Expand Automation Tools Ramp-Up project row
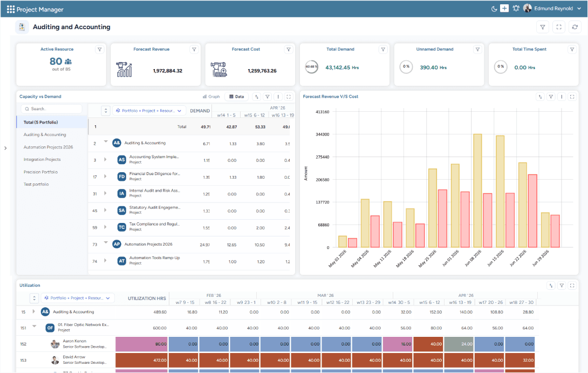 click(x=105, y=260)
